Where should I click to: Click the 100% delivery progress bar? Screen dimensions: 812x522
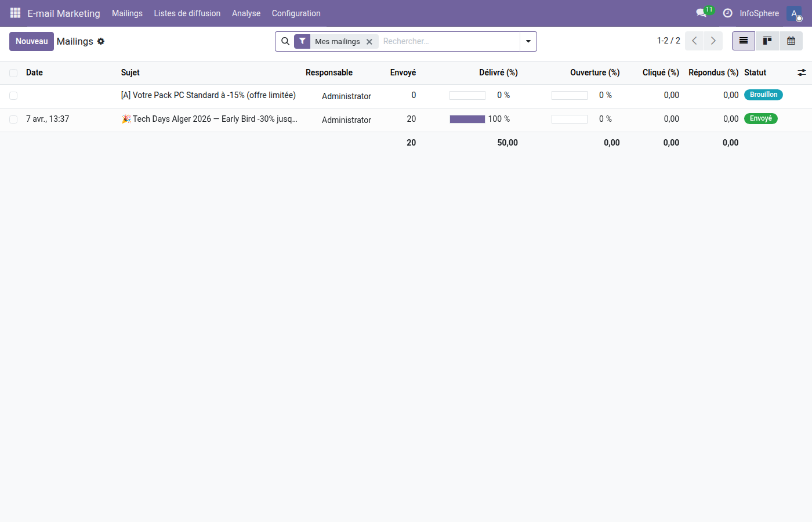[467, 119]
